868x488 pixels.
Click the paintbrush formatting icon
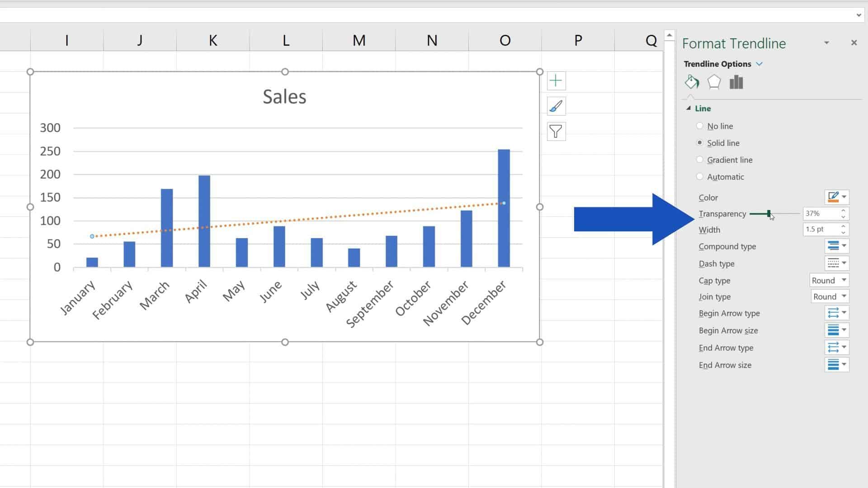[x=556, y=107]
